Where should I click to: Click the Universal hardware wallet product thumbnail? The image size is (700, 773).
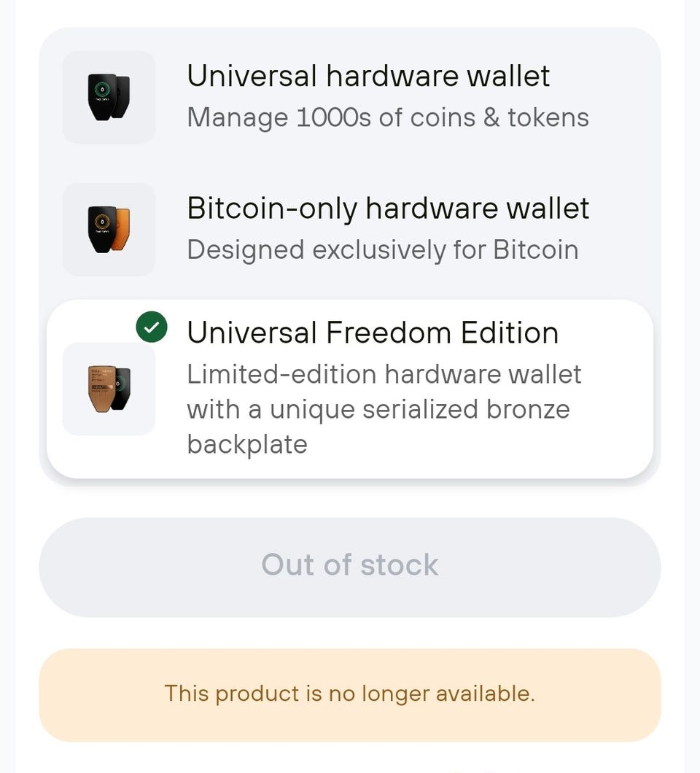(109, 97)
